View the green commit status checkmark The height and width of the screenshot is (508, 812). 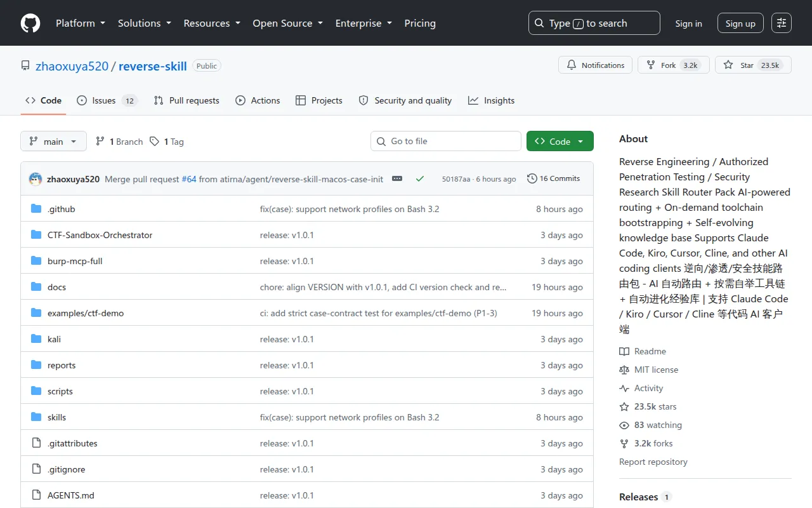click(420, 179)
